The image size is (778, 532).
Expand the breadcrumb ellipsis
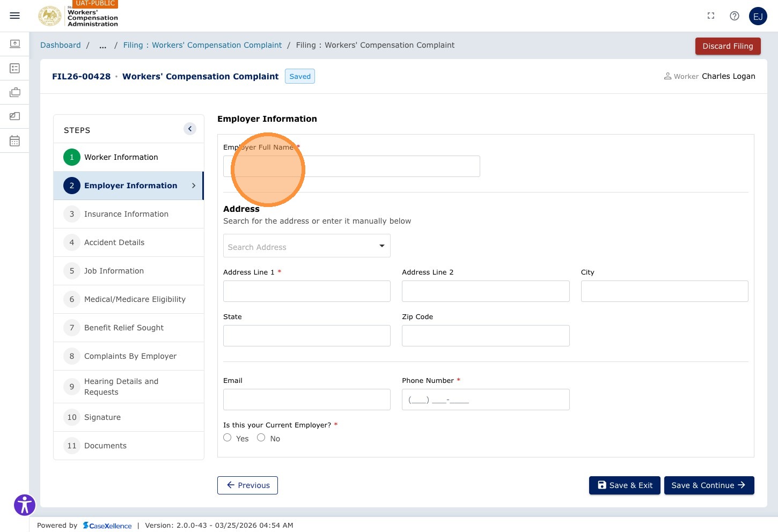pos(102,46)
